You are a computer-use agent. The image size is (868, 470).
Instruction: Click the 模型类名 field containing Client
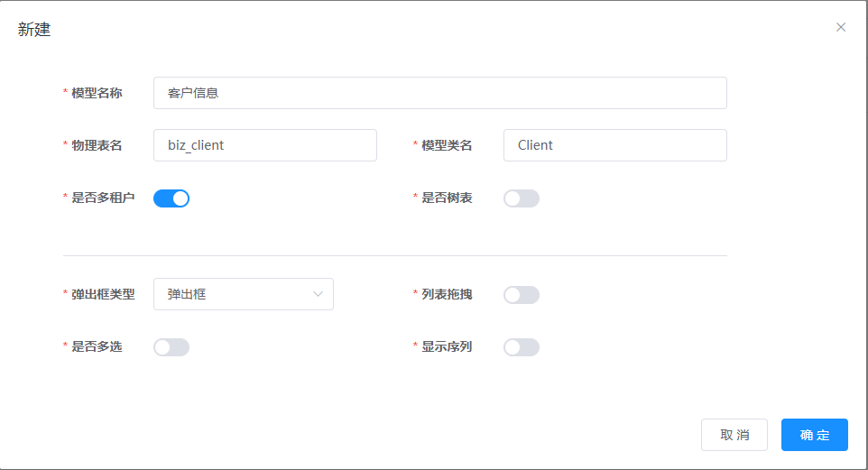click(x=614, y=145)
